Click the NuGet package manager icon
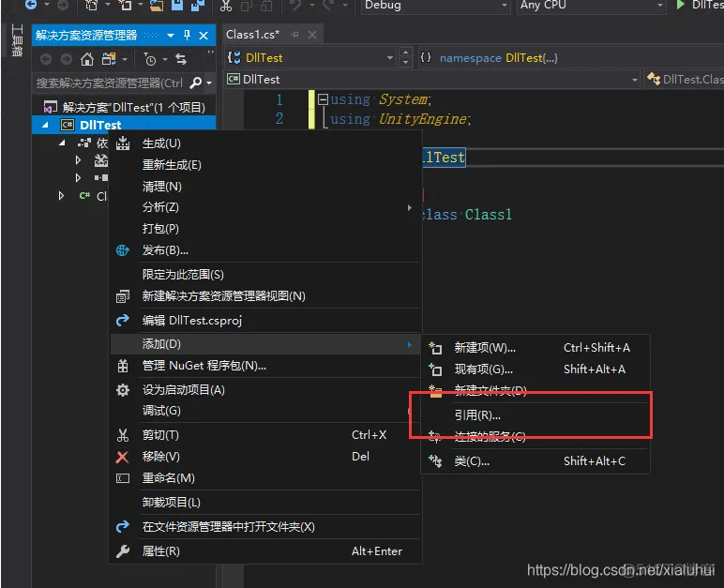 [x=122, y=366]
